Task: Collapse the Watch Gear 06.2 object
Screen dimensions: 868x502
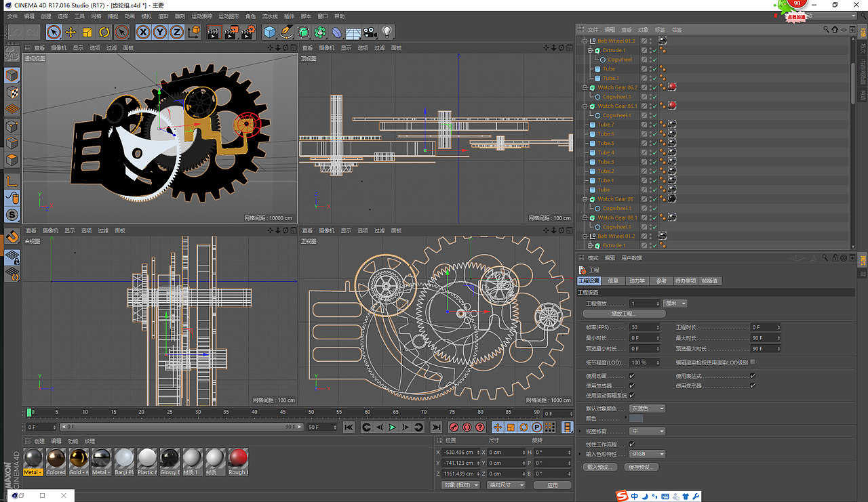Action: pyautogui.click(x=585, y=87)
